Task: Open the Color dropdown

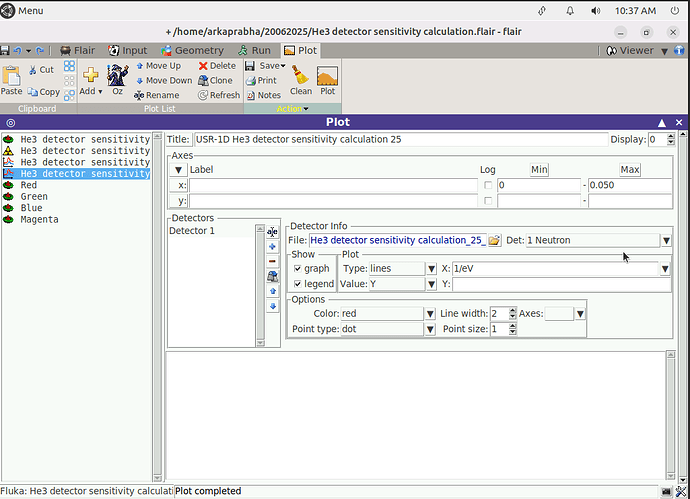Action: (x=430, y=314)
